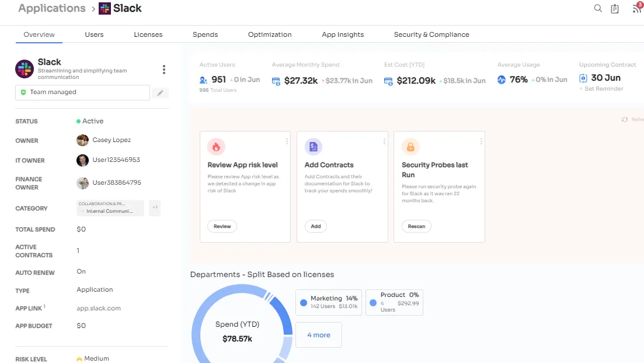Click the Set Reminder link
This screenshot has height=363, width=644.
[601, 89]
